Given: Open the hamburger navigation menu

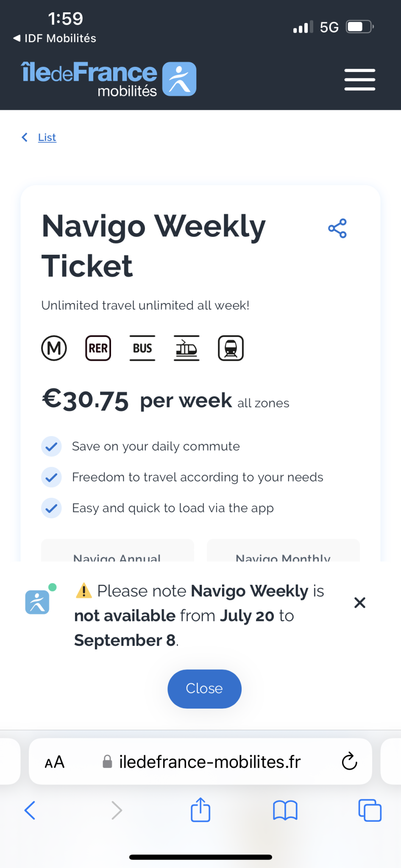Looking at the screenshot, I should click(x=359, y=80).
